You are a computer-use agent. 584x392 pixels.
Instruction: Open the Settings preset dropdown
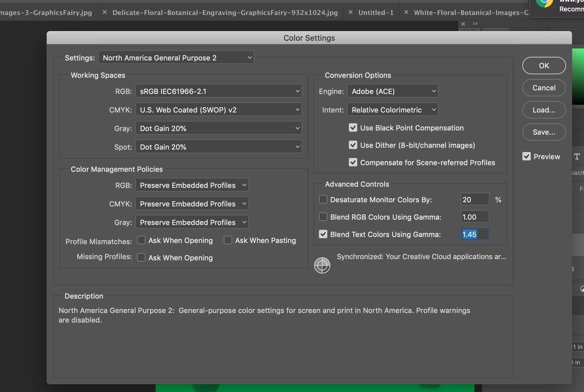coord(176,57)
